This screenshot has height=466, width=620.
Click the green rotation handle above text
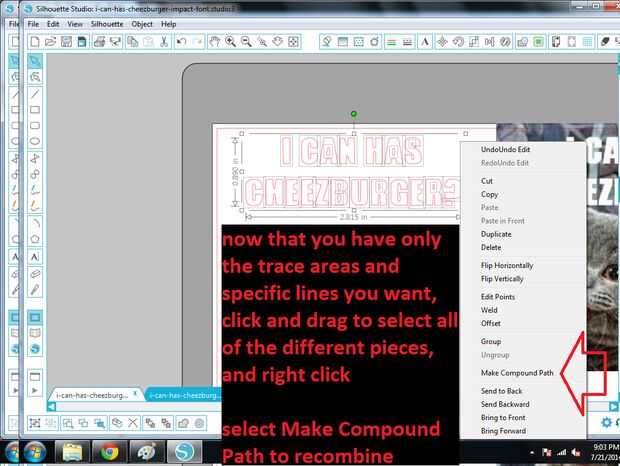353,114
